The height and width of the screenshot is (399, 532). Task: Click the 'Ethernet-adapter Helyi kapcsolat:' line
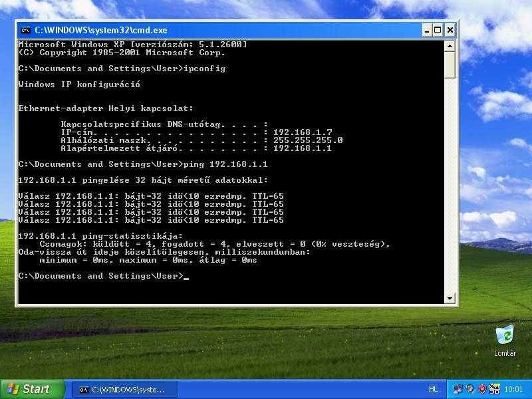tap(106, 108)
